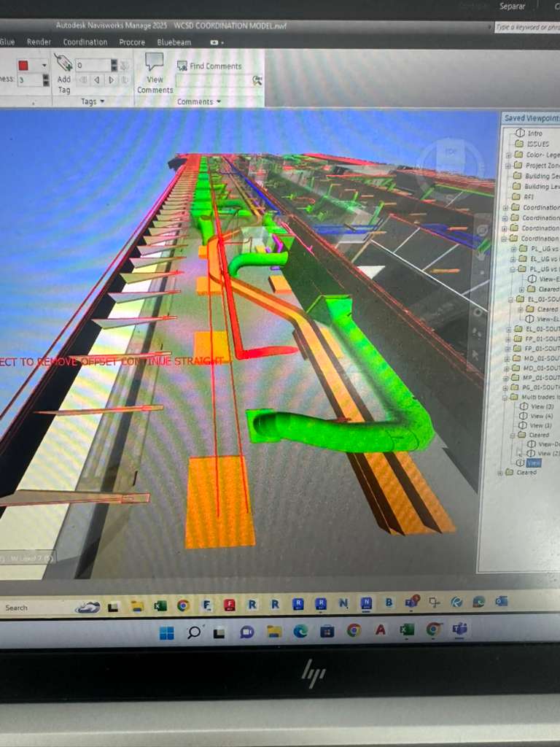
Task: Open the red markup color dropdown
Action: tap(44, 65)
